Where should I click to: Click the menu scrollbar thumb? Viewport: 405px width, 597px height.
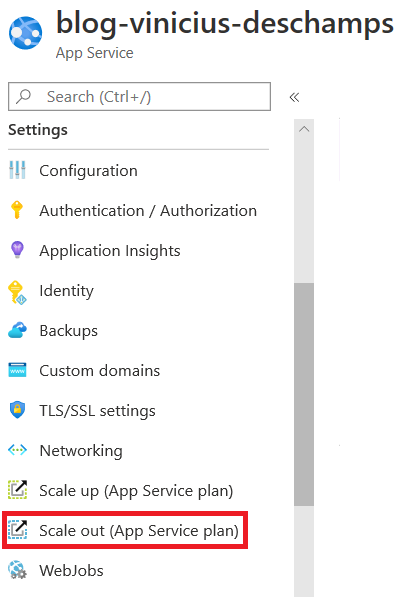304,394
